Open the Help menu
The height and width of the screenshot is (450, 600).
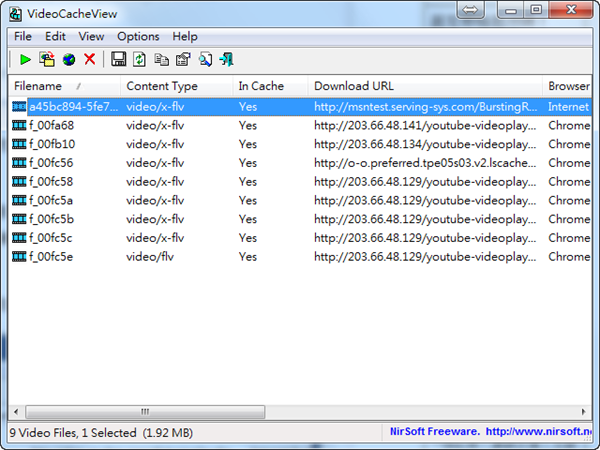tap(185, 36)
